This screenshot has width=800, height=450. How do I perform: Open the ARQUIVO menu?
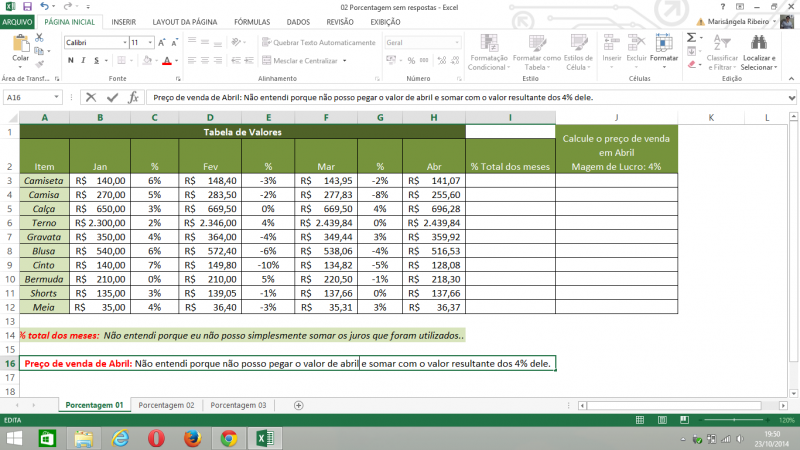pyautogui.click(x=17, y=22)
